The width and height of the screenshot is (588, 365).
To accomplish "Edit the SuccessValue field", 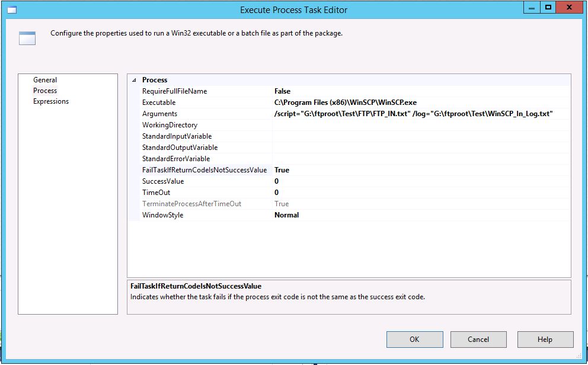I will click(420, 181).
